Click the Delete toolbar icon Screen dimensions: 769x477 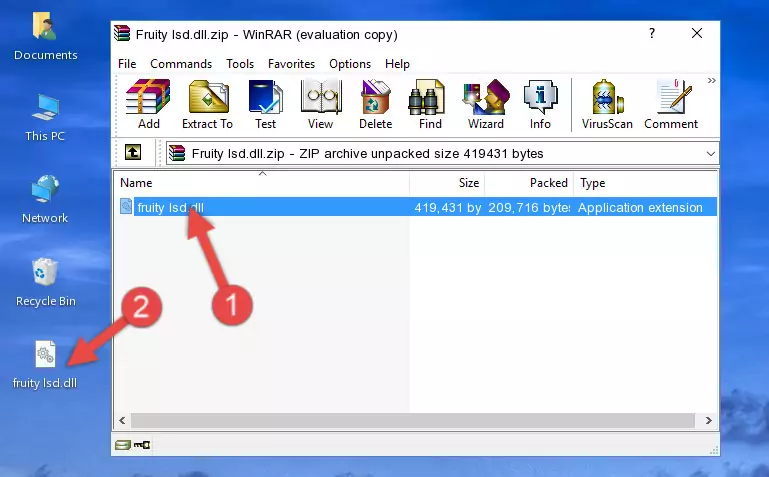(375, 104)
